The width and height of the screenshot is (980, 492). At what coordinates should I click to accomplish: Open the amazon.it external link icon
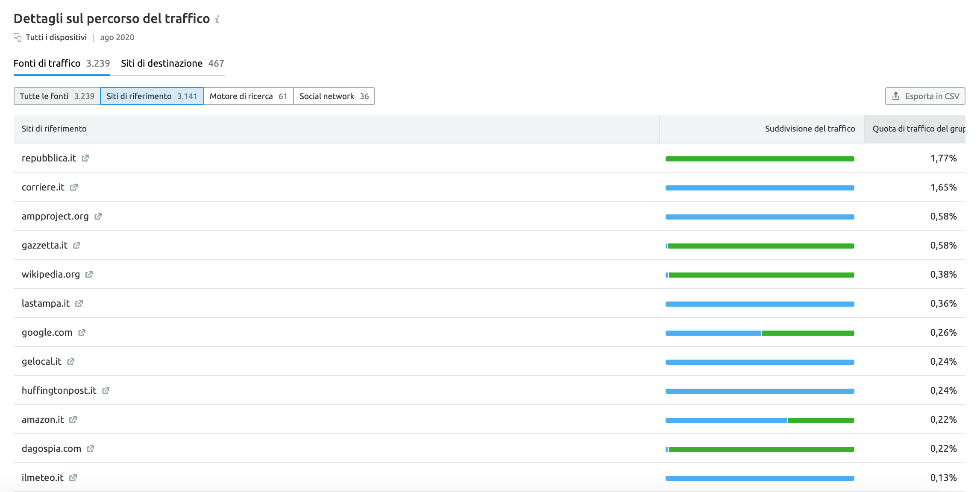pyautogui.click(x=73, y=420)
